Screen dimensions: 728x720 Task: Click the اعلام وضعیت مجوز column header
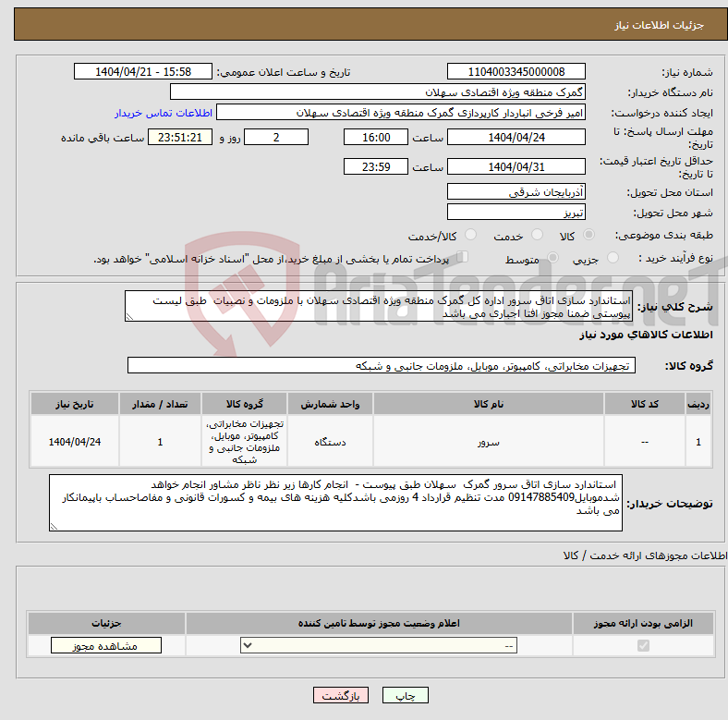coord(379,623)
